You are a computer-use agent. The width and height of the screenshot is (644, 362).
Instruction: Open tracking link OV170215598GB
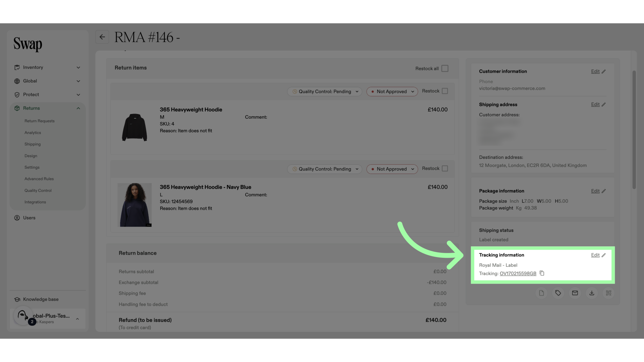coord(518,274)
